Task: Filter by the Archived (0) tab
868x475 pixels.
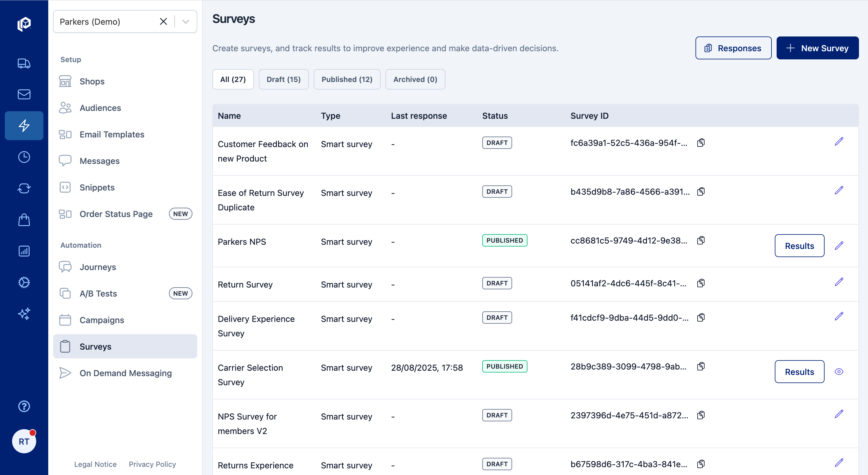Action: click(x=415, y=80)
